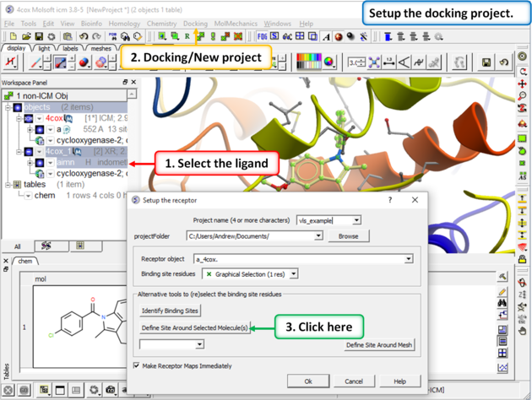Click the angle measurement icon

[x=404, y=62]
